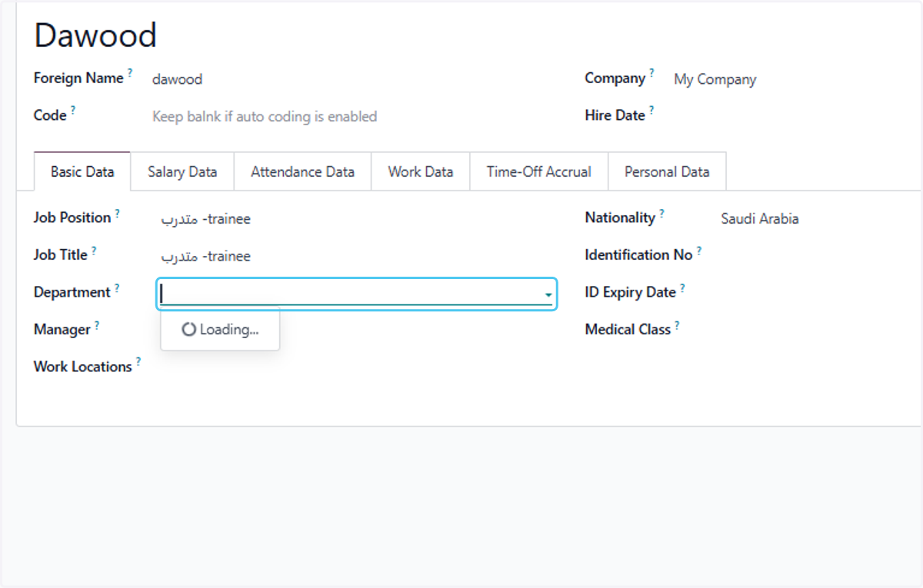Screen dimensions: 923x588
Task: Click the Loading item in dropdown list
Action: [x=220, y=330]
